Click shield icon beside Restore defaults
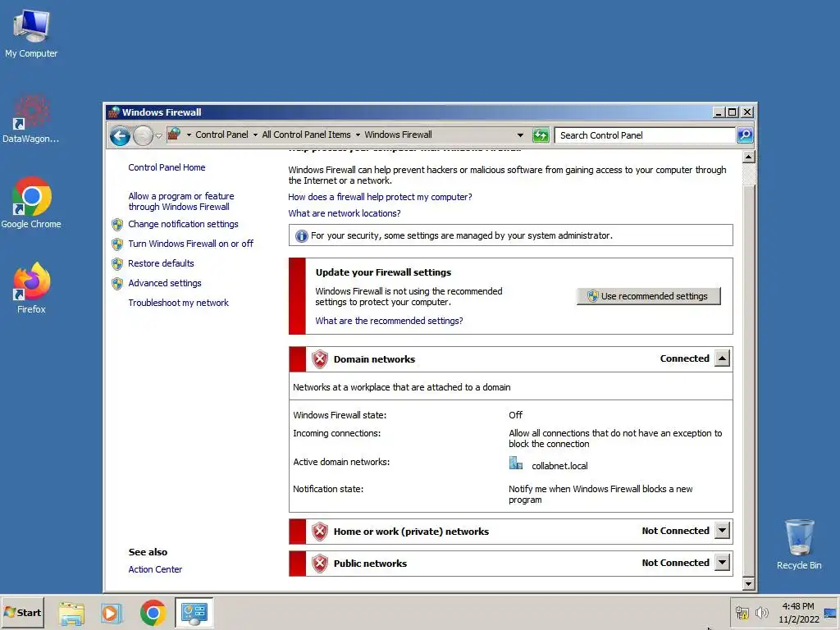 click(x=117, y=264)
